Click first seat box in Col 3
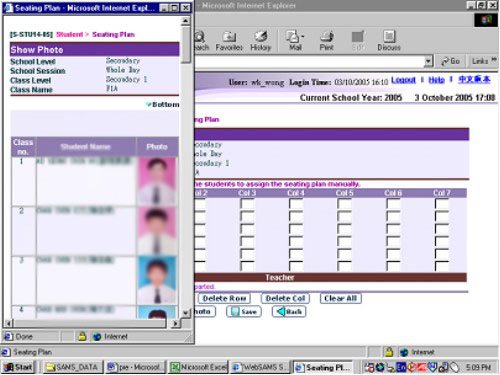This screenshot has height=375, width=500. (x=247, y=204)
